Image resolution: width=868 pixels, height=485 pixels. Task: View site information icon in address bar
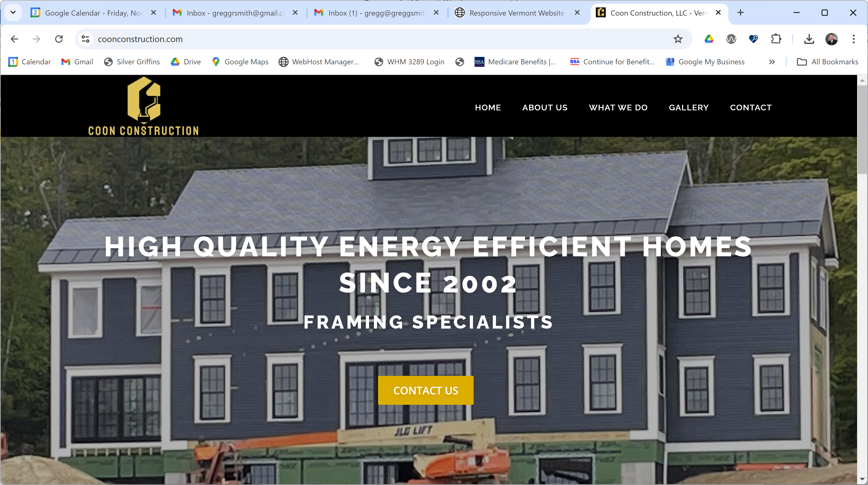[x=86, y=39]
